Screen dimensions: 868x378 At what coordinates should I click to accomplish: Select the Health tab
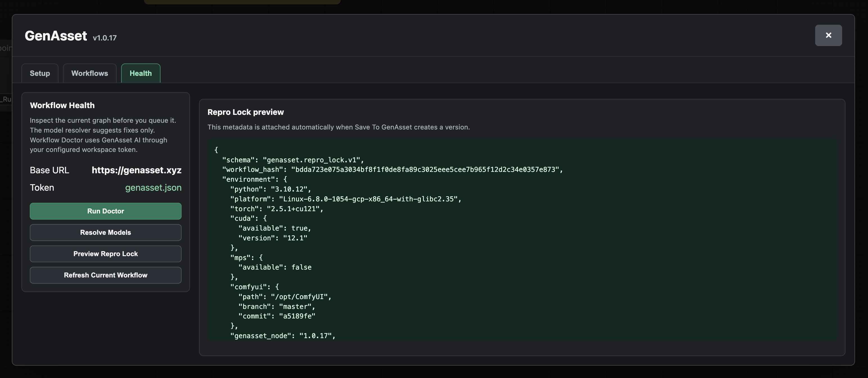[x=141, y=73]
